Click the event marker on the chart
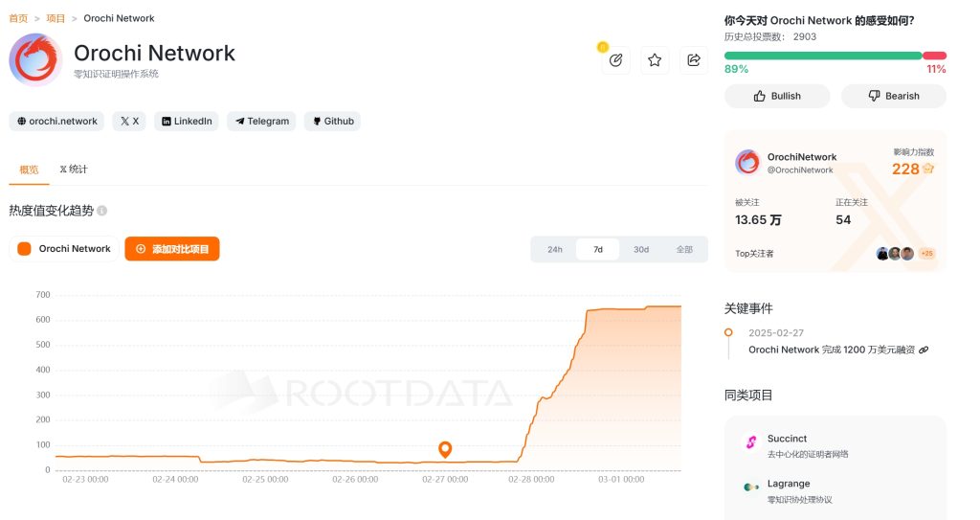This screenshot has width=980, height=520. (445, 449)
